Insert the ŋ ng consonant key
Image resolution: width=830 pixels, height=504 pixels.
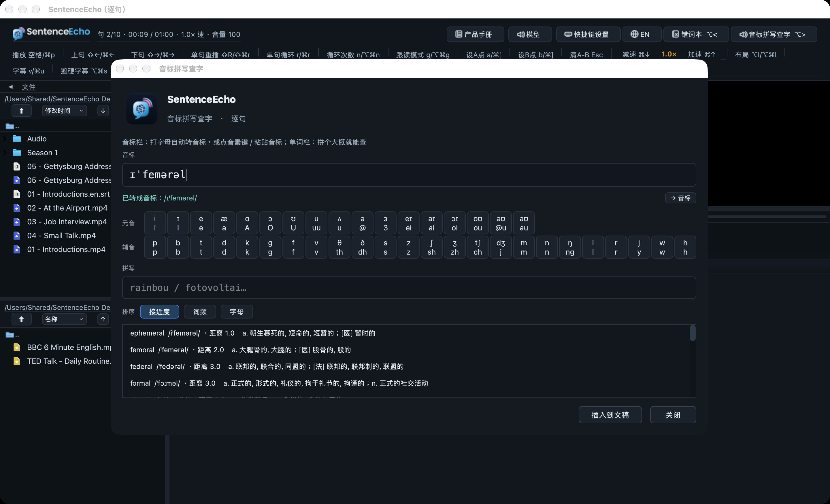[570, 247]
